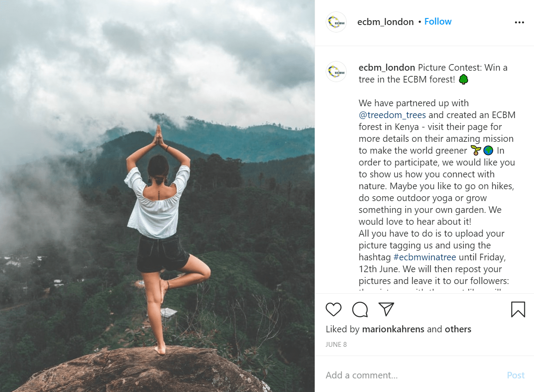The image size is (534, 392).
Task: Click the globe emoji in the caption
Action: (488, 151)
